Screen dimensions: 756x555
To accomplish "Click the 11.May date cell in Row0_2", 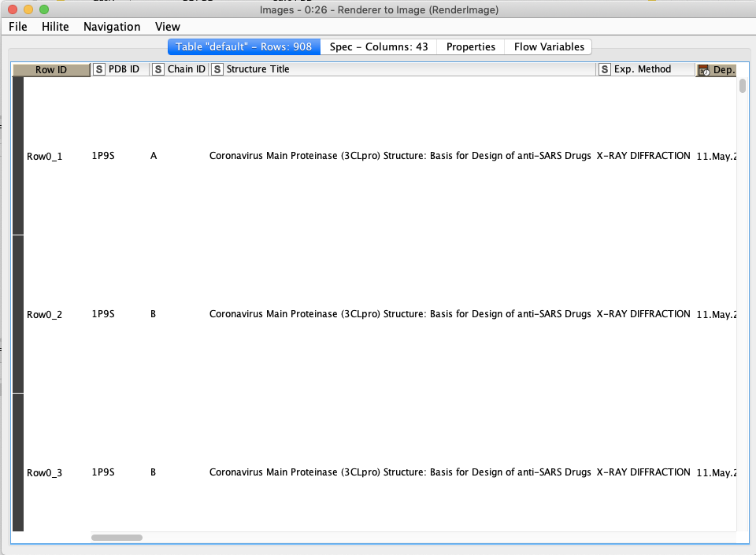I will pos(717,314).
